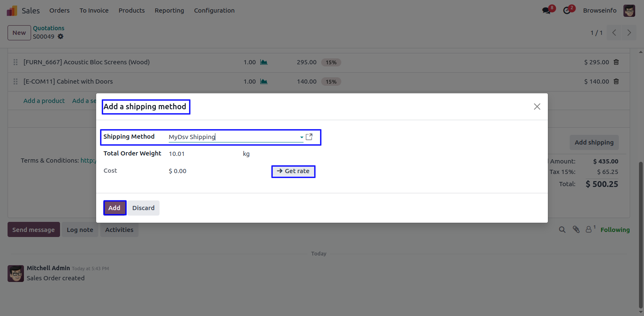Expand the Shipping Method dropdown arrow
The width and height of the screenshot is (644, 316).
tap(301, 137)
